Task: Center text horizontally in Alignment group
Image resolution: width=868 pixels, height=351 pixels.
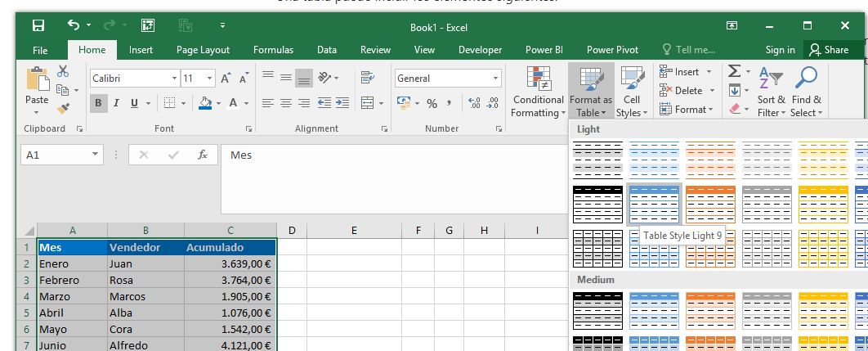Action: coord(285,103)
